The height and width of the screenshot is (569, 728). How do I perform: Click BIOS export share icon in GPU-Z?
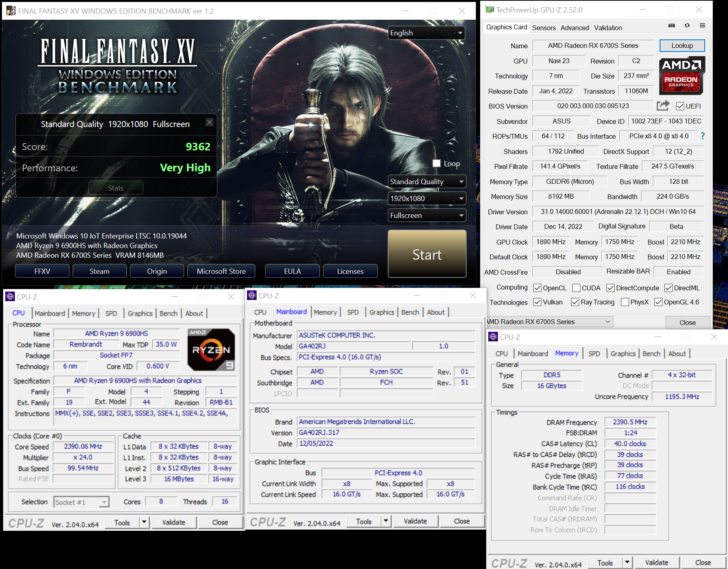click(663, 106)
